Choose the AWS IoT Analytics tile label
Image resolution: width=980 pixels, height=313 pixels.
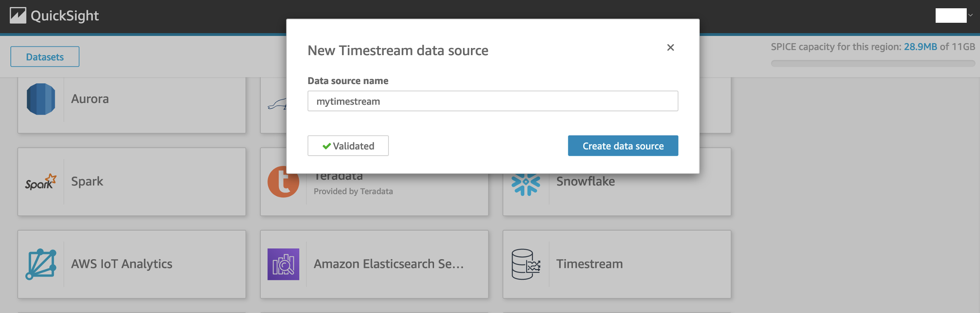[x=121, y=264]
